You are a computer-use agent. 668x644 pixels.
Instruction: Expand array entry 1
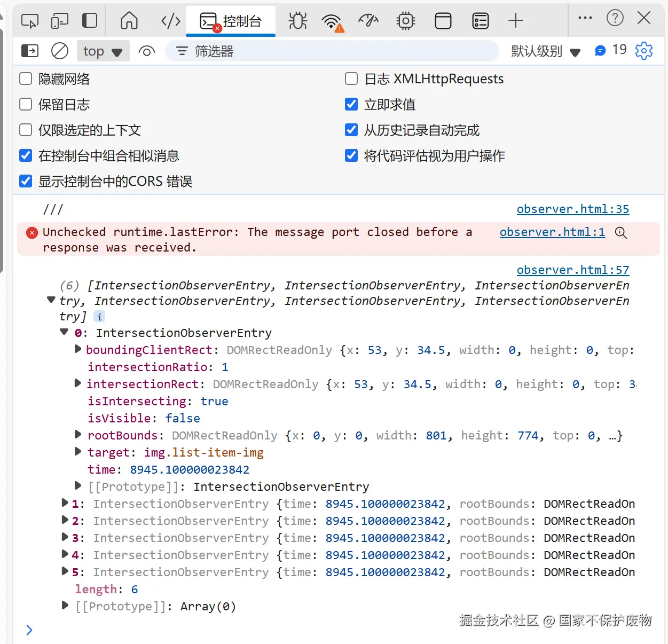coord(65,503)
